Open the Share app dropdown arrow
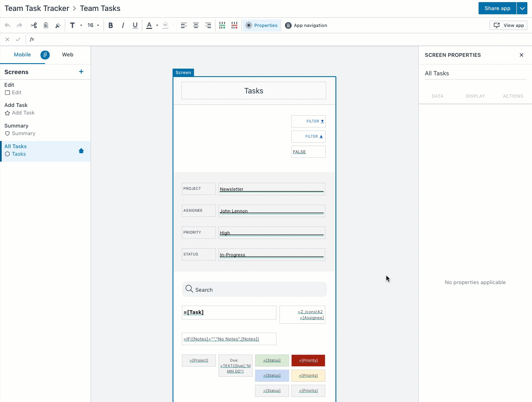 [x=522, y=8]
